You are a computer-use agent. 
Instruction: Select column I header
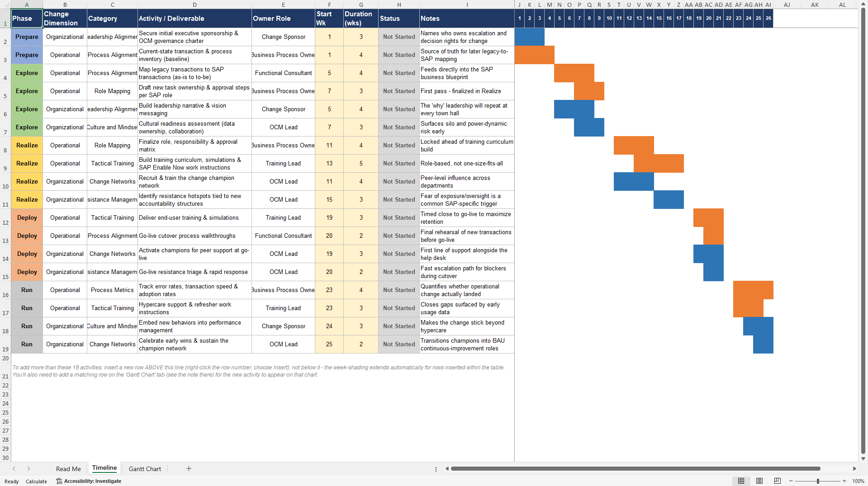467,5
